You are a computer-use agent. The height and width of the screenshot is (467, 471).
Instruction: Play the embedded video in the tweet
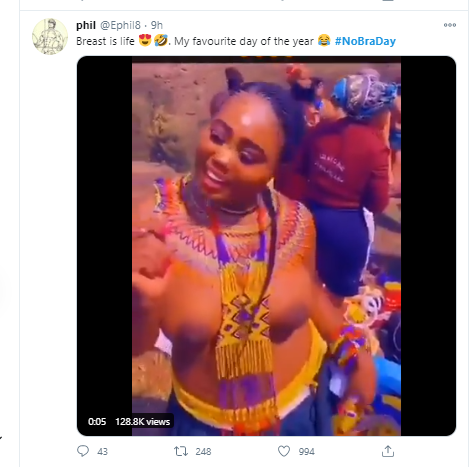point(266,246)
